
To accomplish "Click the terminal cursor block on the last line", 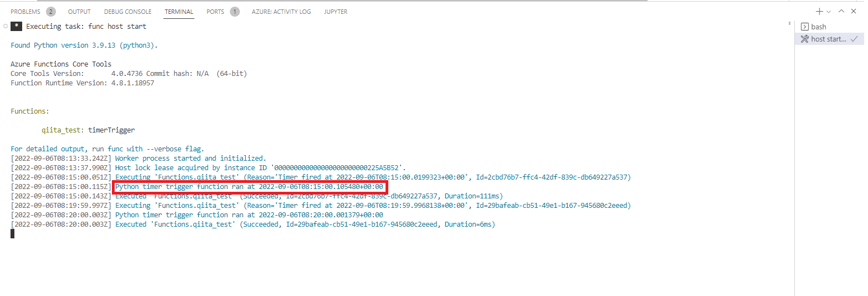I will click(13, 233).
